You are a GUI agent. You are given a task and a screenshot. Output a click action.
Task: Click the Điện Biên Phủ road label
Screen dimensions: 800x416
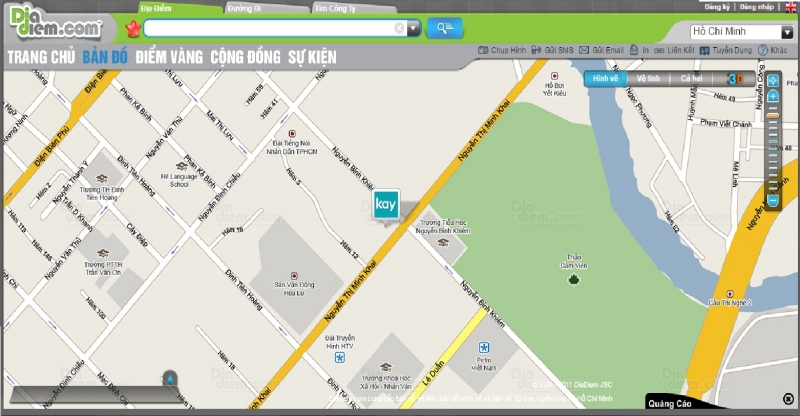tap(52, 146)
